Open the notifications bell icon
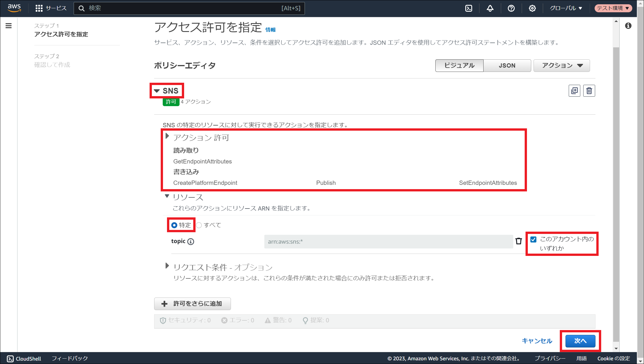The image size is (644, 364). tap(490, 8)
